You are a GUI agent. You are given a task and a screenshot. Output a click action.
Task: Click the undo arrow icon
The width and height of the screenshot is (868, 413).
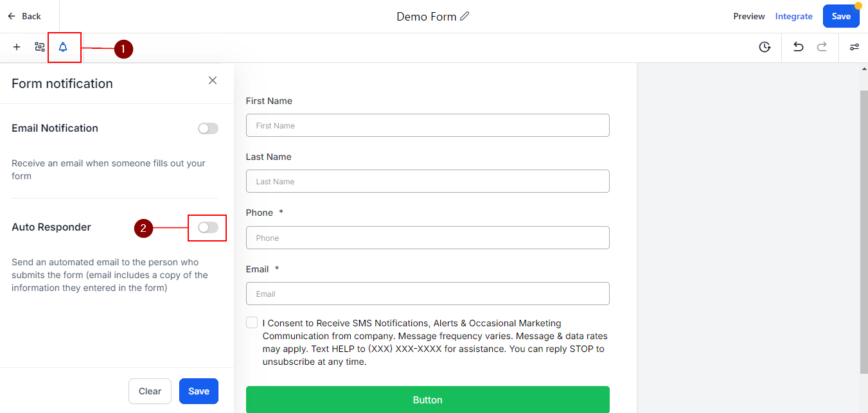pos(798,47)
